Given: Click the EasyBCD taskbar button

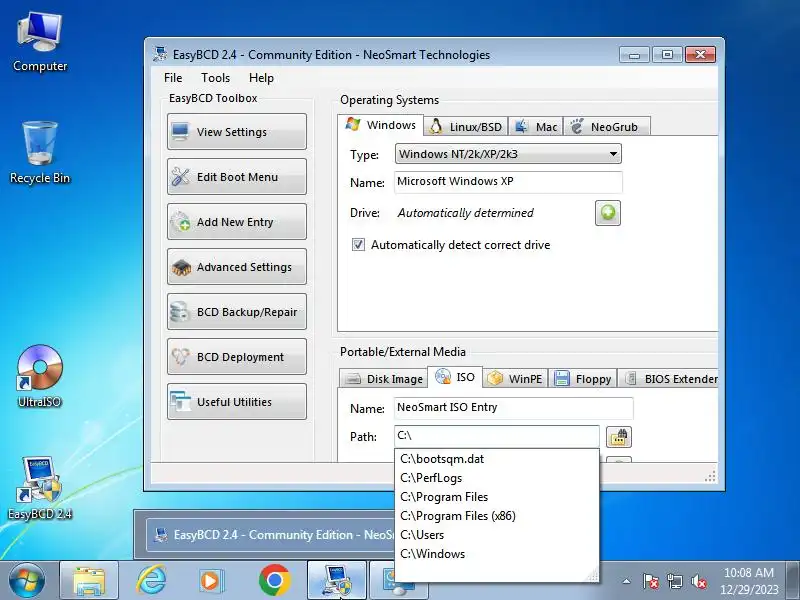Looking at the screenshot, I should pyautogui.click(x=336, y=581).
